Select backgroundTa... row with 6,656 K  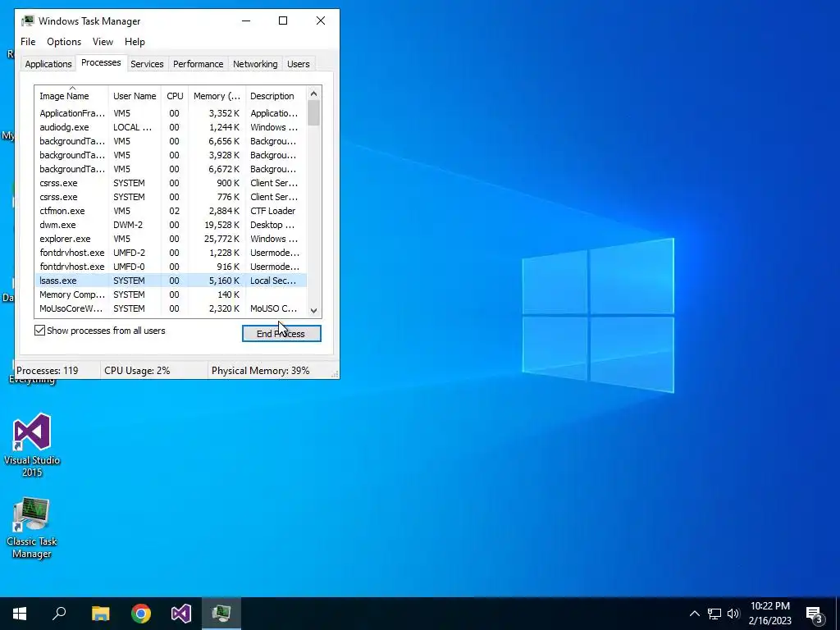tap(171, 141)
